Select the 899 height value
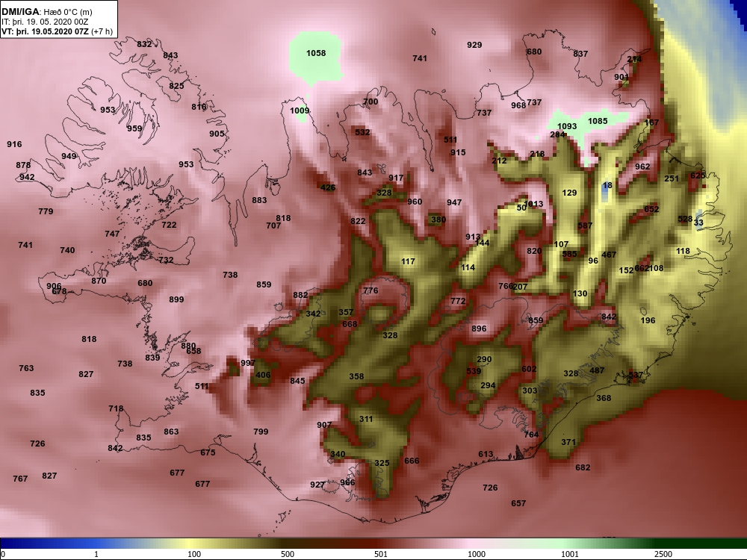747x560 pixels. (x=176, y=299)
